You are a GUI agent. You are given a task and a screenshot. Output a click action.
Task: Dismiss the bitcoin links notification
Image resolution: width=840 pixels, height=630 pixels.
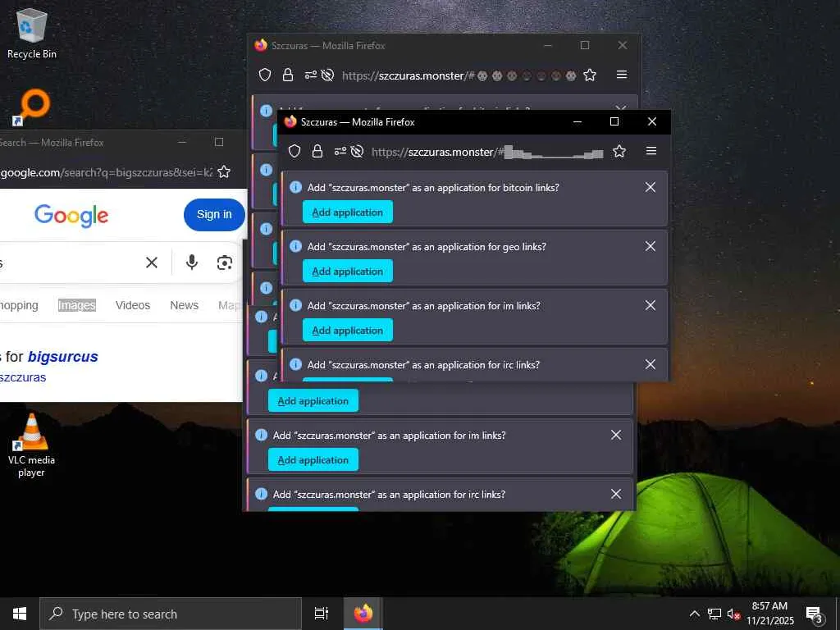pyautogui.click(x=650, y=187)
